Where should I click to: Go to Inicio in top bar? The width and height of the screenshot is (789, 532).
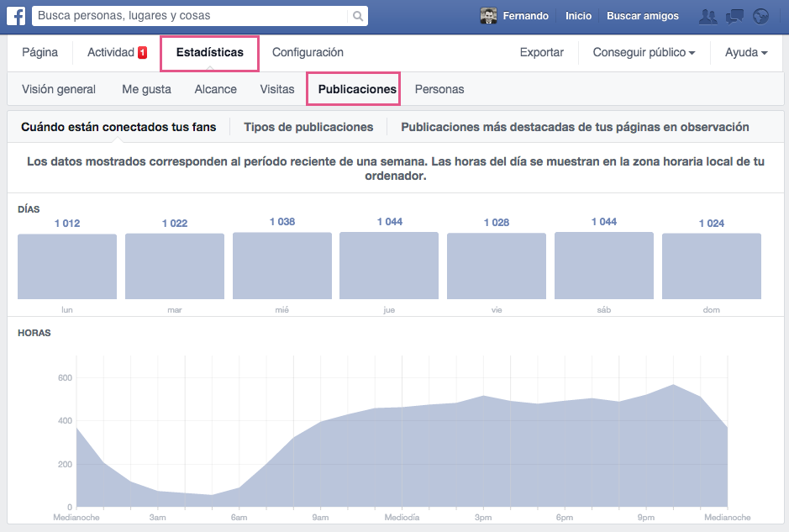[578, 16]
